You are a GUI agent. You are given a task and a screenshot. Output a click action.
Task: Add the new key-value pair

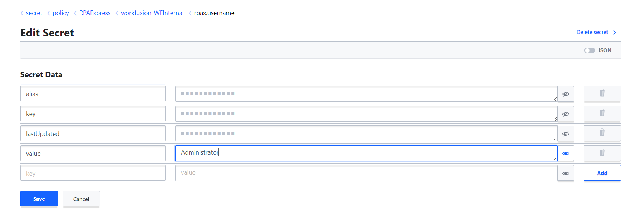pyautogui.click(x=602, y=173)
